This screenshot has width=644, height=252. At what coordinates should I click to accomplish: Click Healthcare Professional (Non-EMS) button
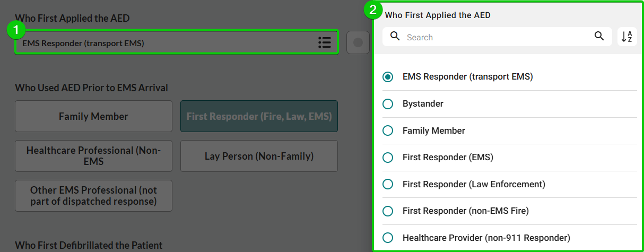93,156
